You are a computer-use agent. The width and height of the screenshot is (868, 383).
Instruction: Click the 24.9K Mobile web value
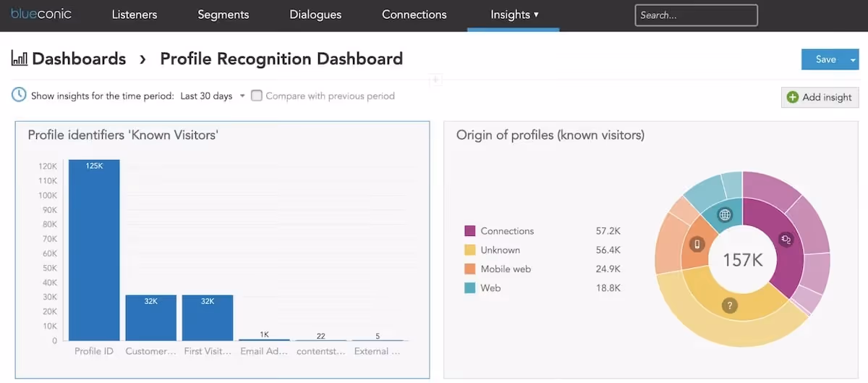point(608,269)
